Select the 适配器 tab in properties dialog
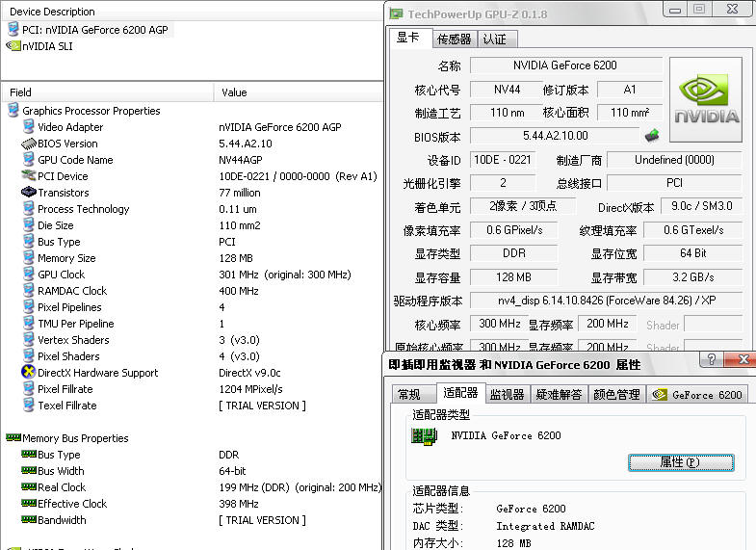756x550 pixels. coord(460,393)
